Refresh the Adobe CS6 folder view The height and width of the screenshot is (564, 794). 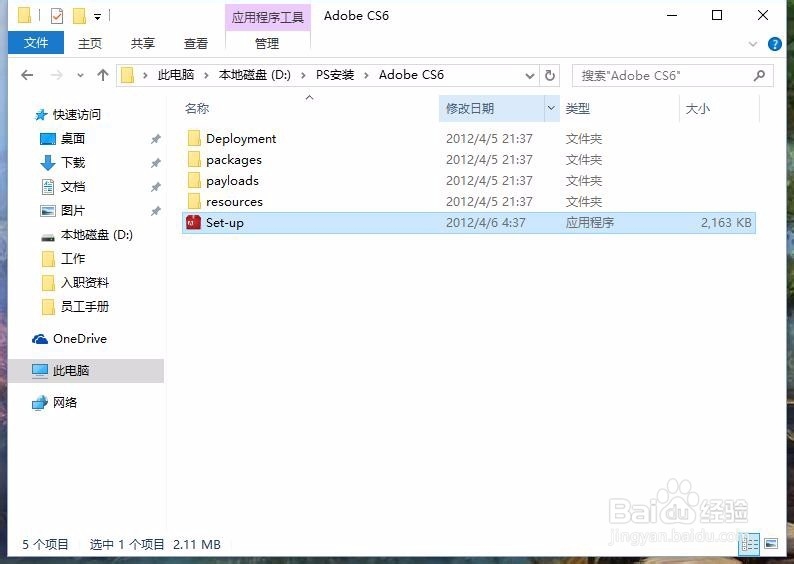point(549,76)
